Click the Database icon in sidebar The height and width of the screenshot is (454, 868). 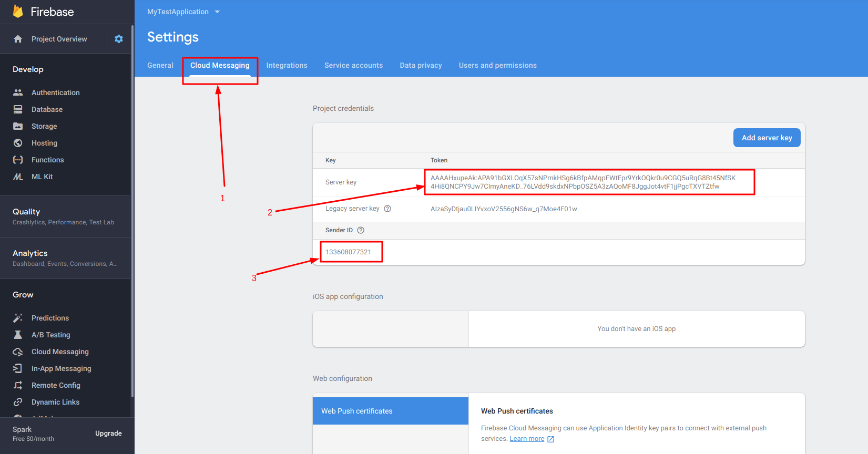18,109
